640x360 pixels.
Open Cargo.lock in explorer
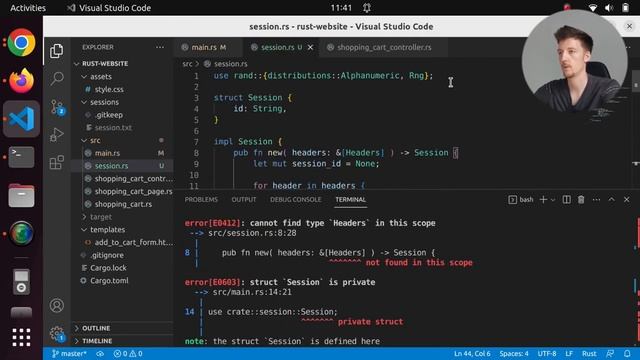point(122,268)
